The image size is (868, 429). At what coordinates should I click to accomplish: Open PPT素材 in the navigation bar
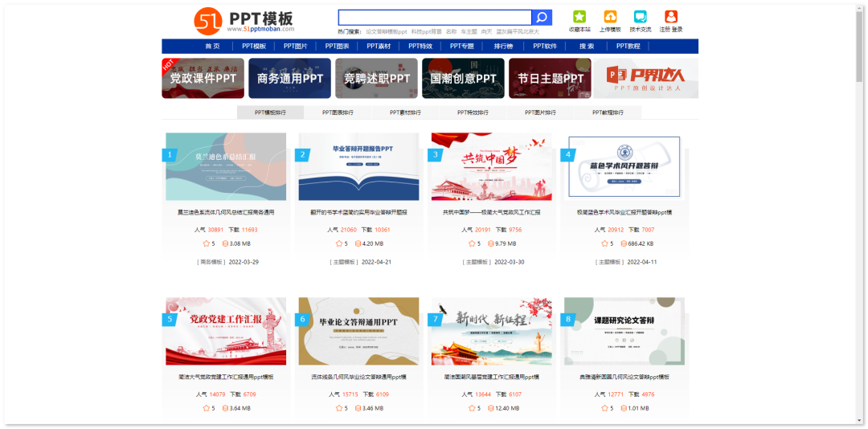[x=379, y=47]
